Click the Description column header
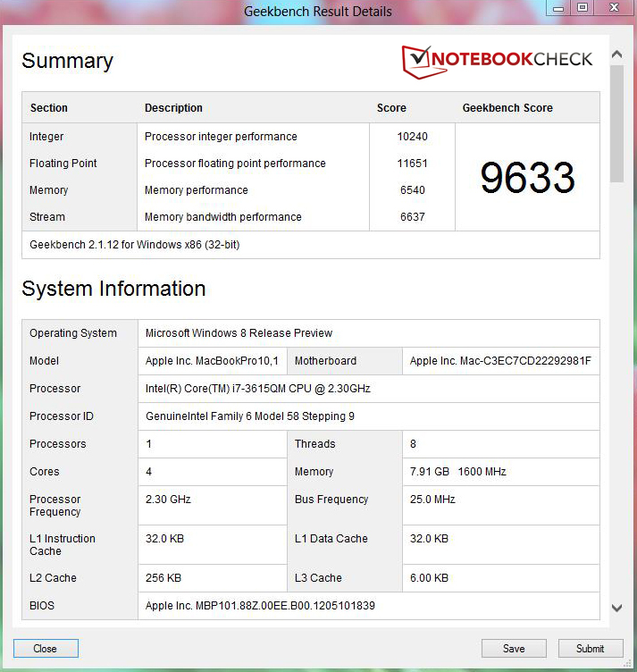This screenshot has width=637, height=672. 173,107
